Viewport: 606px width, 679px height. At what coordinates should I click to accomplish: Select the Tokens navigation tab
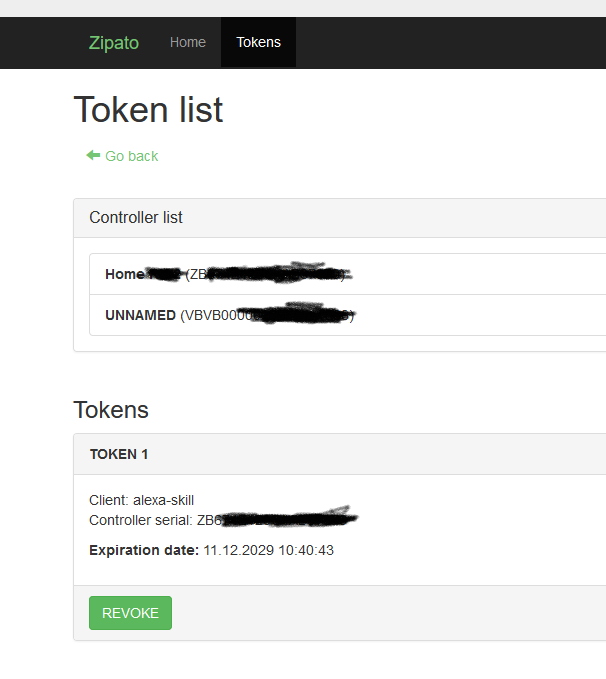click(258, 42)
